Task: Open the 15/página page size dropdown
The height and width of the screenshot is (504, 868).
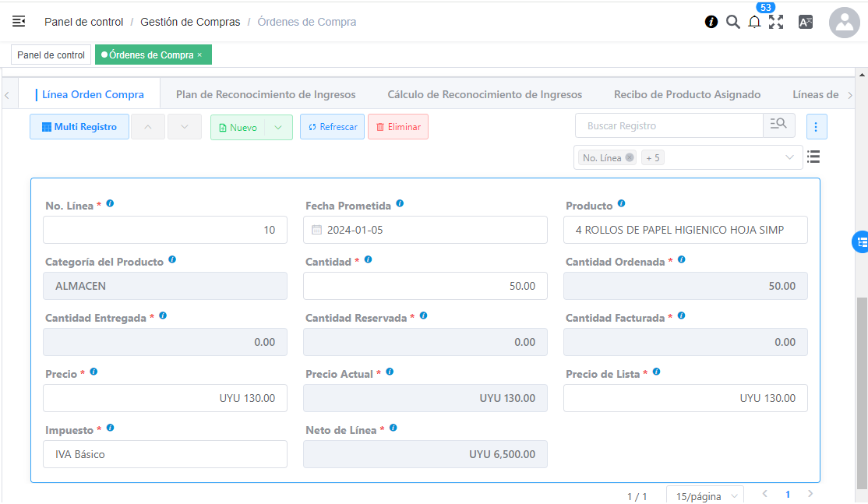Action: point(704,495)
